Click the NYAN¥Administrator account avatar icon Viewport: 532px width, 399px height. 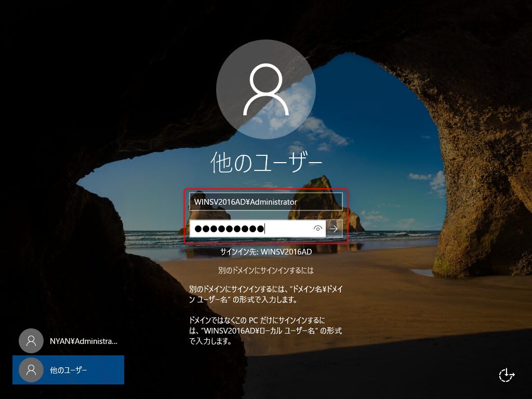[x=31, y=341]
